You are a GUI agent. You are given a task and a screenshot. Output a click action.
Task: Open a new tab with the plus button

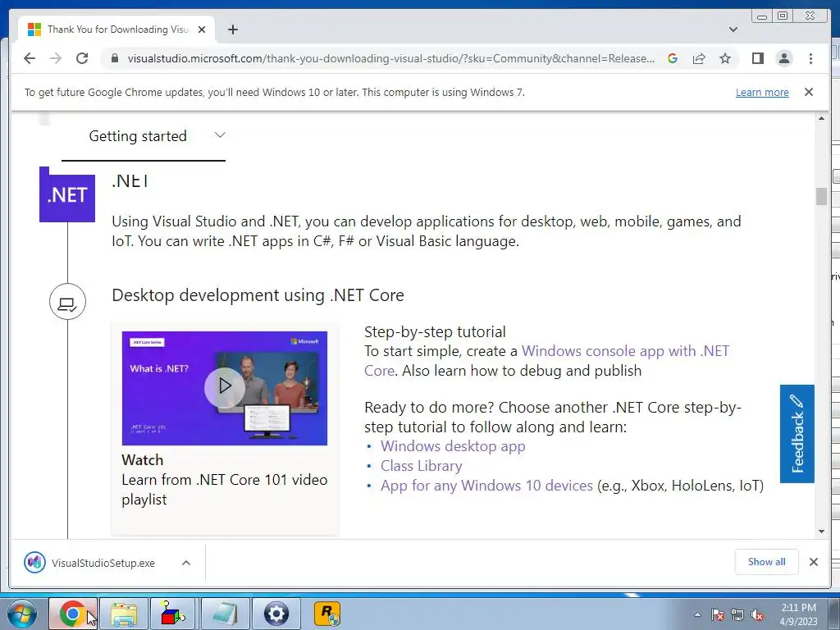[x=232, y=30]
